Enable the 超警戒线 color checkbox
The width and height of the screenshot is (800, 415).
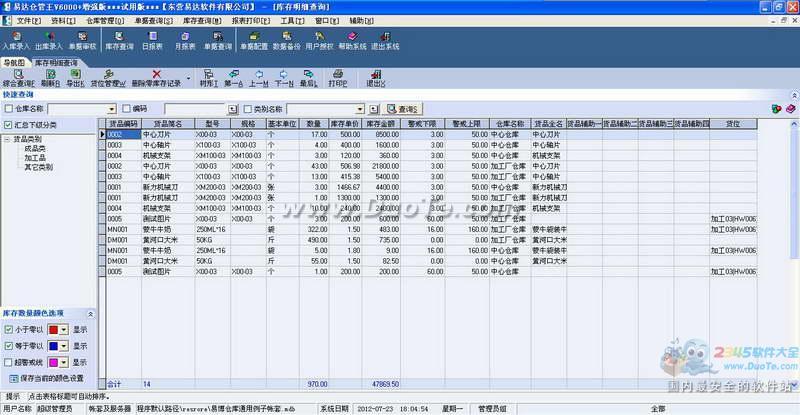coord(9,362)
